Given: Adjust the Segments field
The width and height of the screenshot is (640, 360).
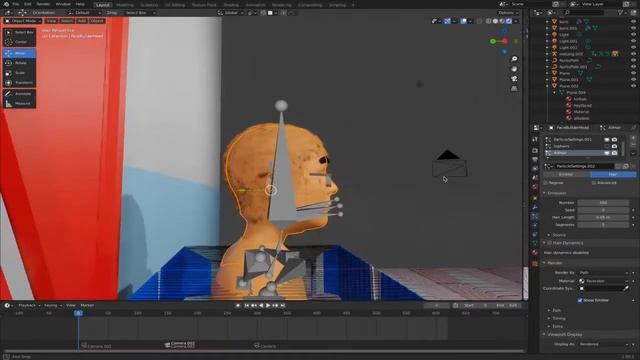Looking at the screenshot, I should point(603,225).
